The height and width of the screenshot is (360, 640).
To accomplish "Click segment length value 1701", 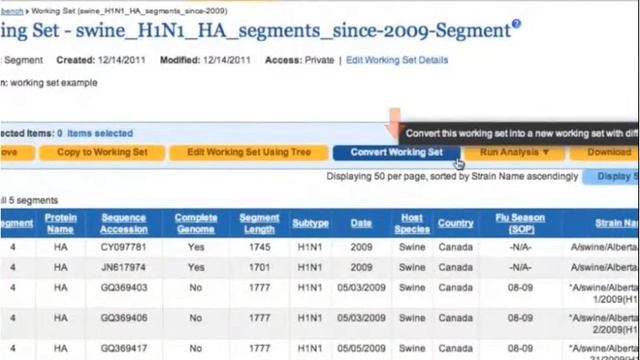I will 260,267.
